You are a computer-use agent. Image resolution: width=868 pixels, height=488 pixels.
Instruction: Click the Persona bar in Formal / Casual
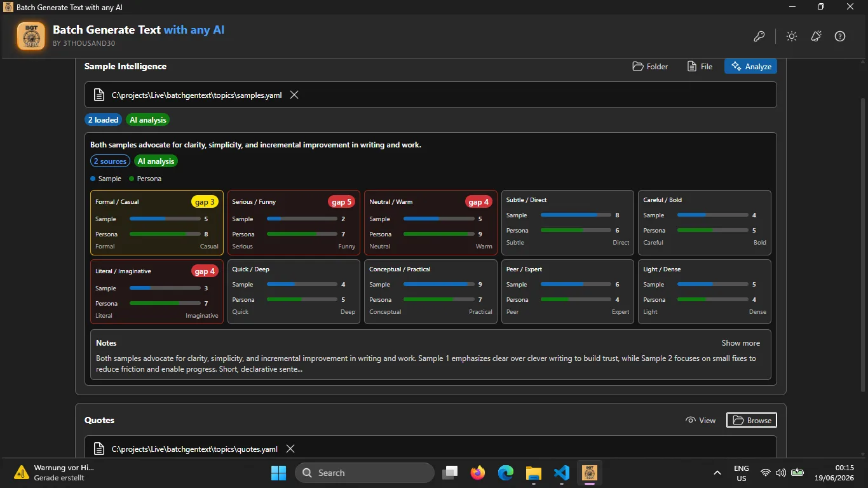point(165,234)
